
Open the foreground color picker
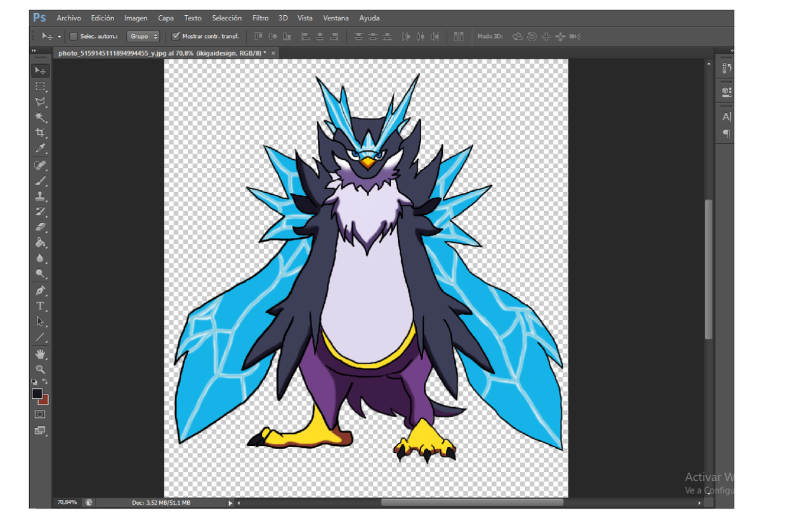point(37,393)
